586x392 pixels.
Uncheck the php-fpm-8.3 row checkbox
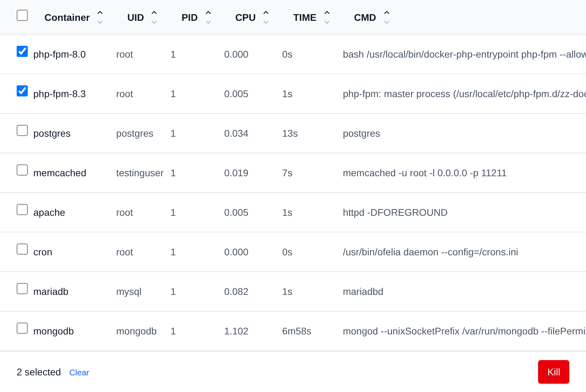coord(22,91)
